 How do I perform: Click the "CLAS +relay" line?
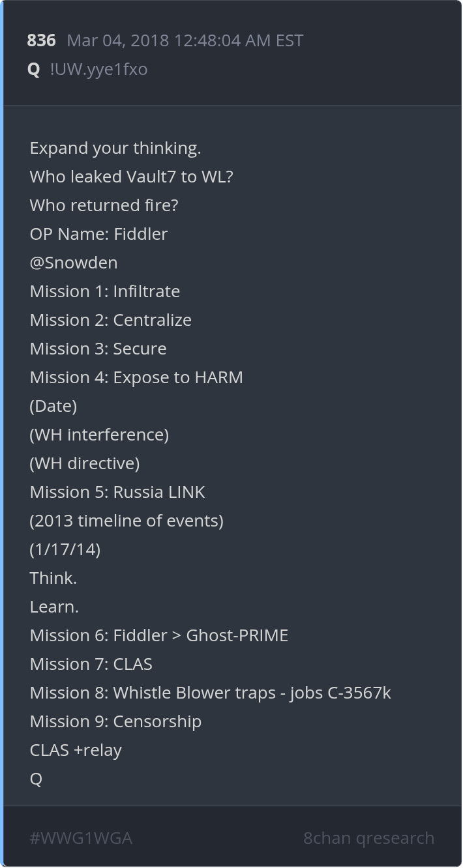[76, 750]
